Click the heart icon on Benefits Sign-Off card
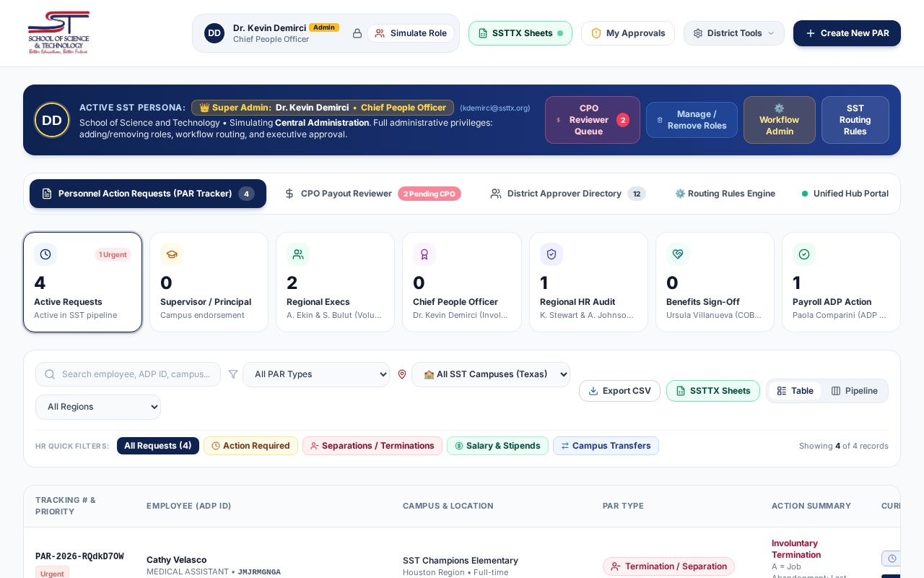Viewport: 924px width, 578px height. click(678, 254)
